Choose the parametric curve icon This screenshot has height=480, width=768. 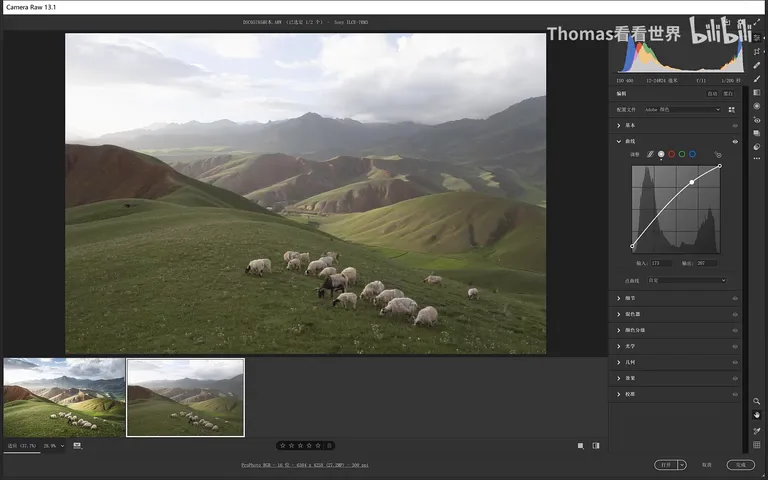pyautogui.click(x=650, y=154)
